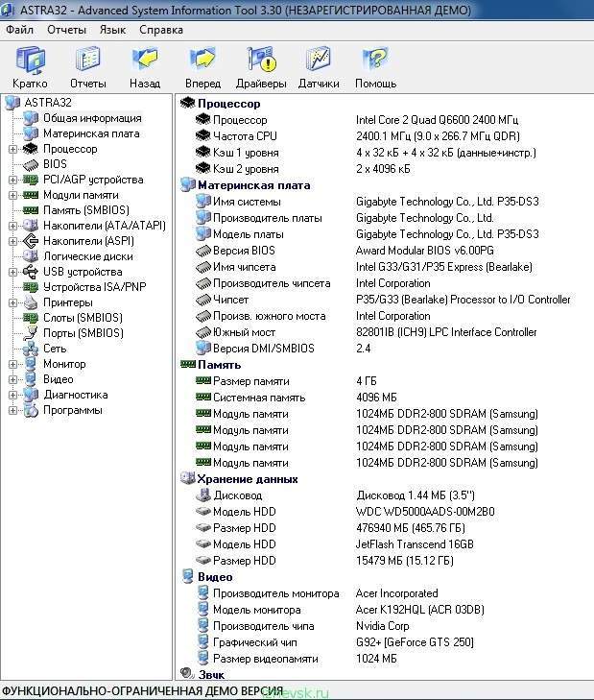This screenshot has width=594, height=700.
Task: Click the Память section header icon
Action: tap(188, 365)
